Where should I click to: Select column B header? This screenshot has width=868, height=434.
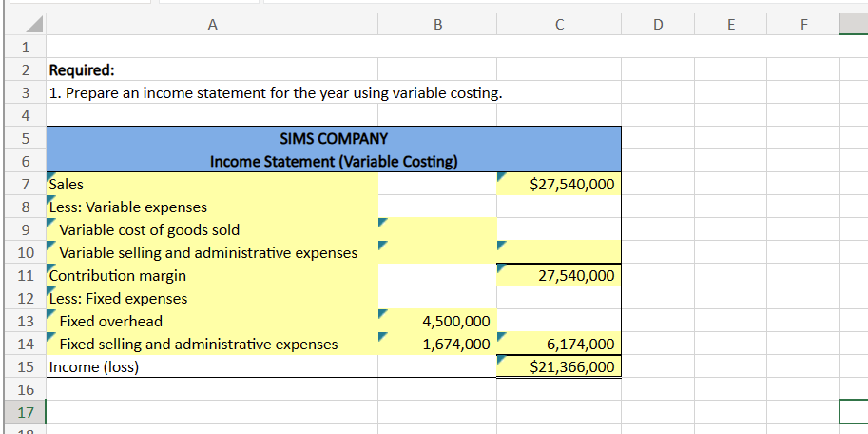[x=437, y=24]
